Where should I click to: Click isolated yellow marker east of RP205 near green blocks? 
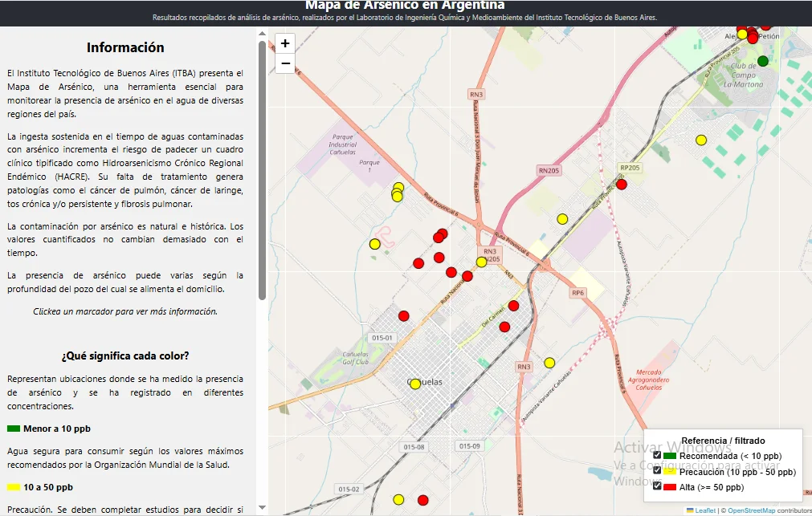701,140
